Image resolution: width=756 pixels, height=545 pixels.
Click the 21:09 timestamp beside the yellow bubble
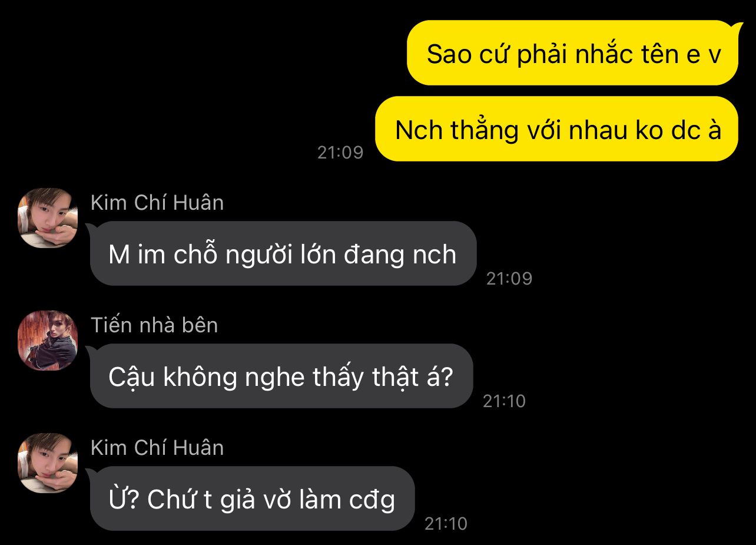(340, 153)
